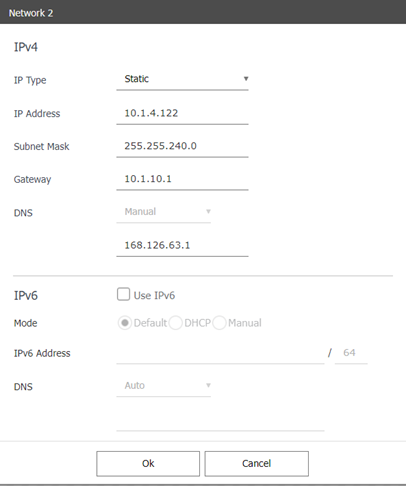Click the Gateway field 10.1.10.1
The image size is (406, 486).
coord(182,179)
